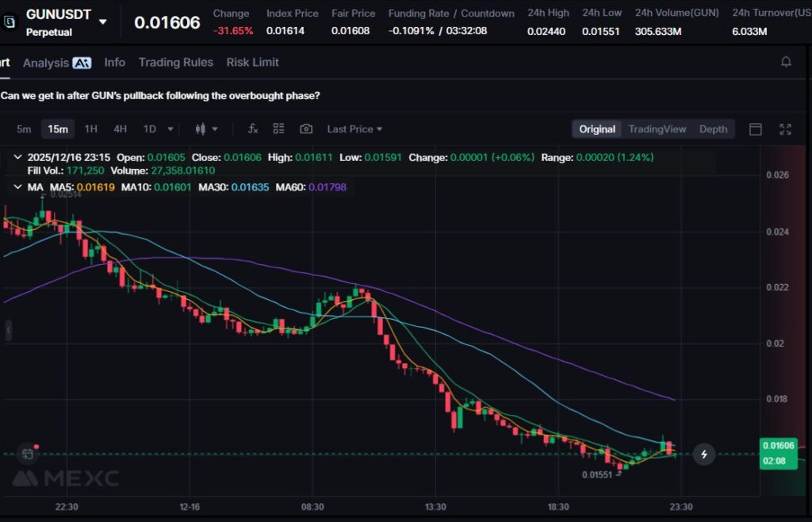Open GUN pullback analysis question link
This screenshot has width=812, height=522.
tap(161, 95)
